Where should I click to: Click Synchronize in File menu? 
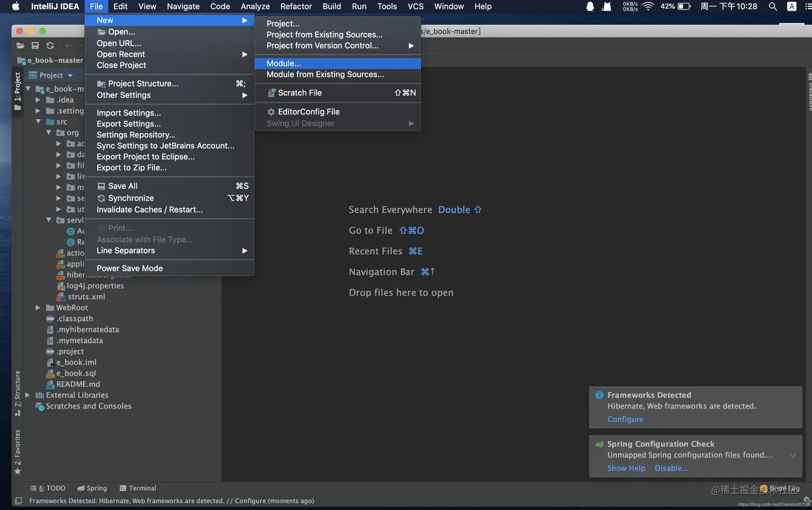coord(170,198)
